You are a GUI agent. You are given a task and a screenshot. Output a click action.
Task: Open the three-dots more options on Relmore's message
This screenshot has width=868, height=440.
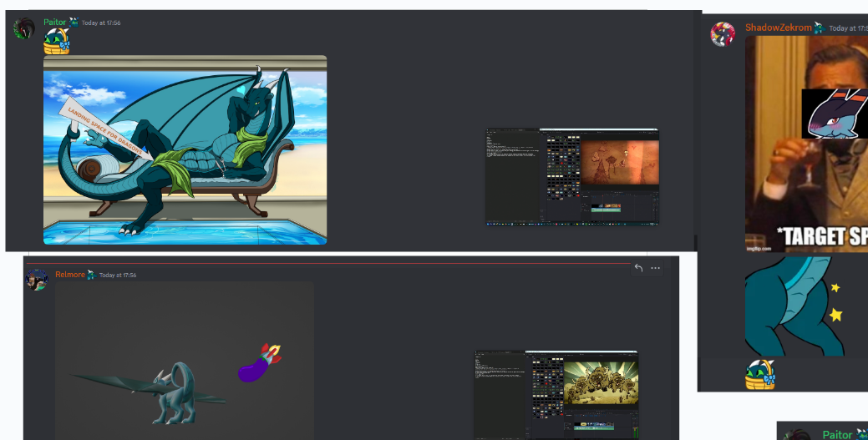(x=656, y=268)
